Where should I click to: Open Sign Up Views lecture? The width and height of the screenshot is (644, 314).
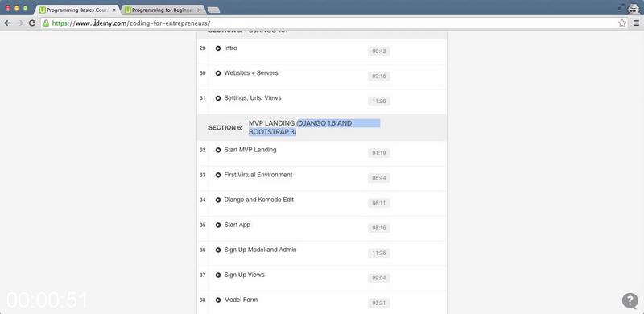pos(244,275)
